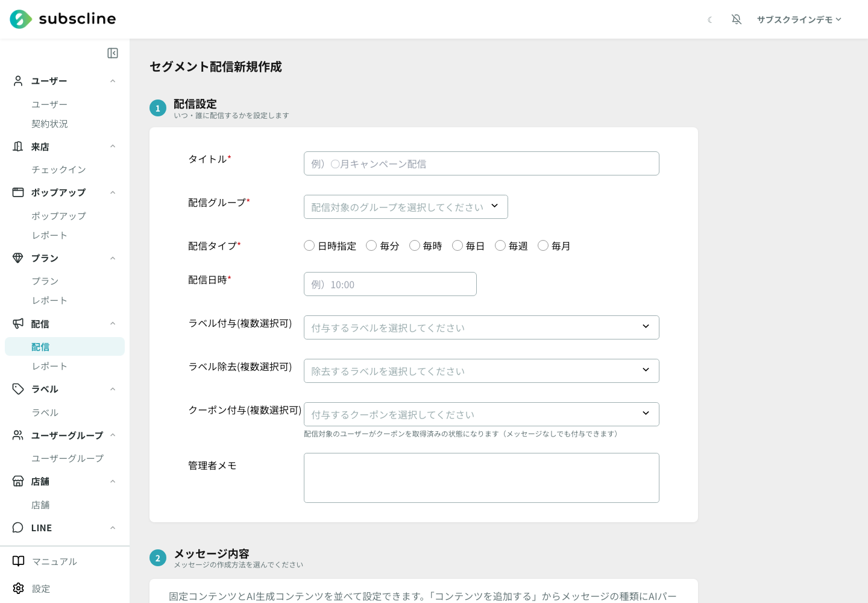868x603 pixels.
Task: Select 毎月 delivery type
Action: [x=543, y=245]
